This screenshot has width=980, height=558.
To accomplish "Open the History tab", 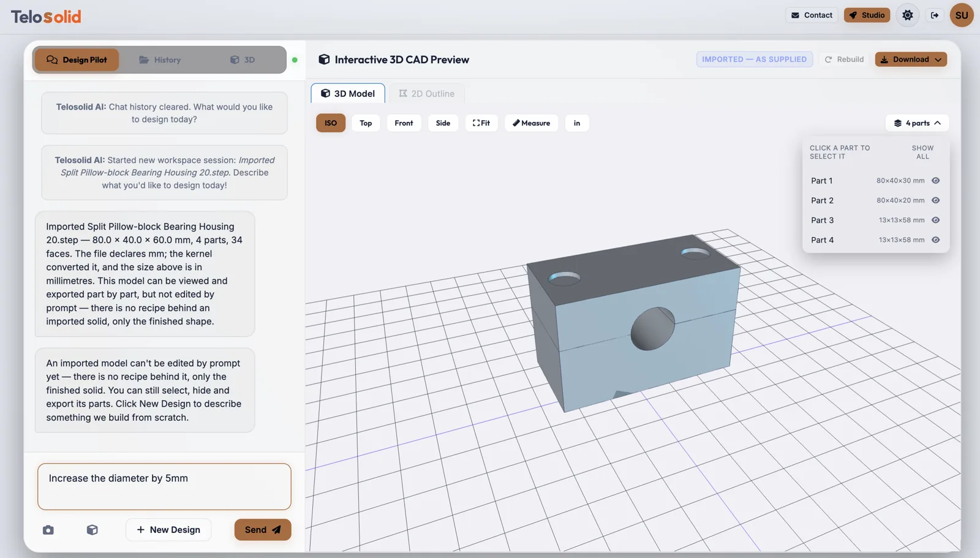I will (160, 60).
